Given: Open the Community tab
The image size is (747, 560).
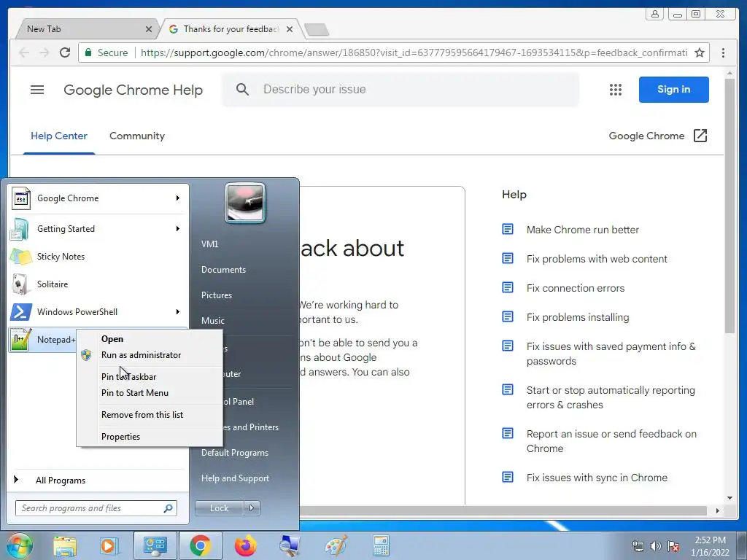Looking at the screenshot, I should click(137, 136).
